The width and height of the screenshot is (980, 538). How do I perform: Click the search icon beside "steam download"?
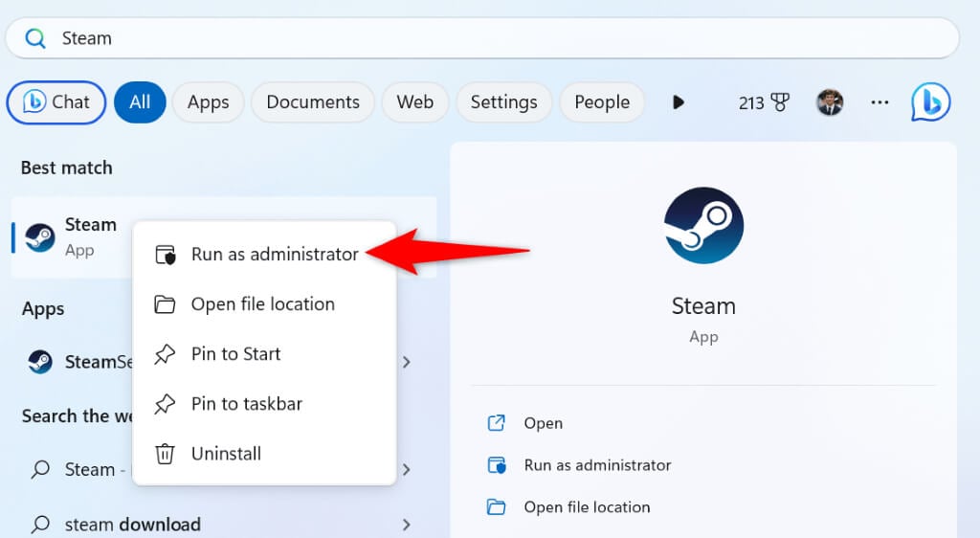pyautogui.click(x=40, y=524)
